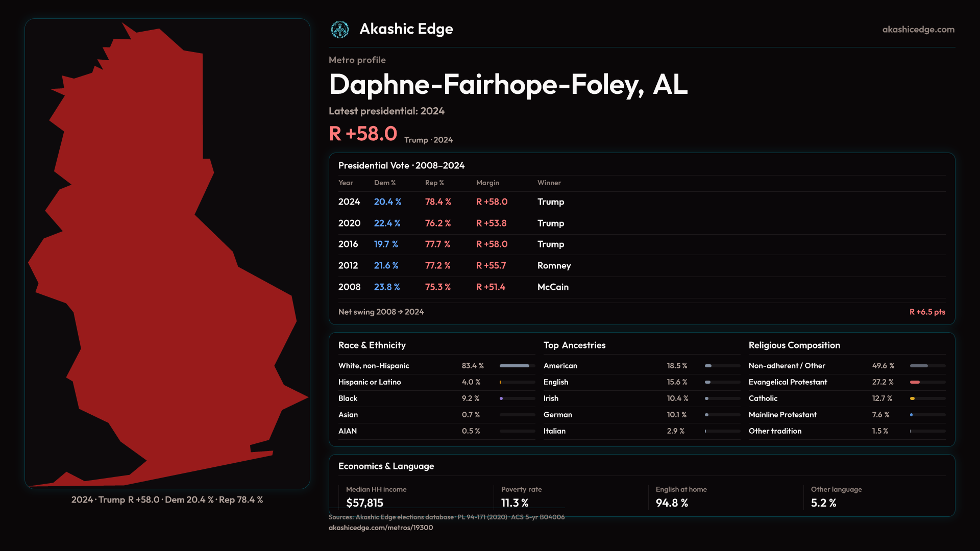
Task: Click the map caption below the county
Action: [167, 500]
